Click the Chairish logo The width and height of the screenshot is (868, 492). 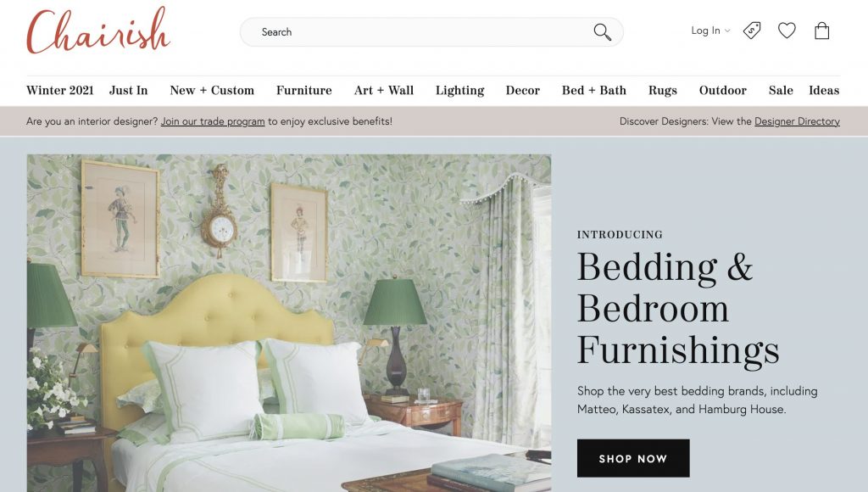point(98,31)
